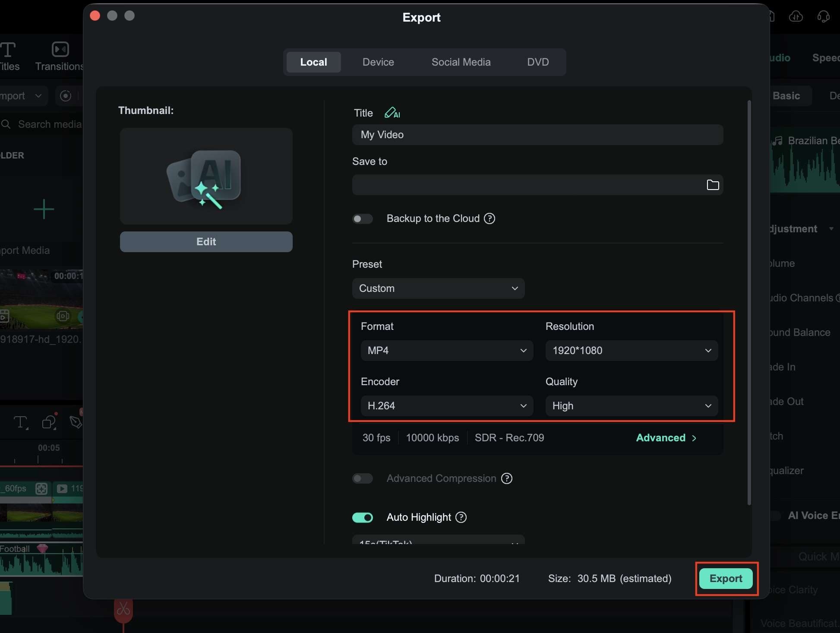Click the thumbnail Edit button

tap(206, 242)
